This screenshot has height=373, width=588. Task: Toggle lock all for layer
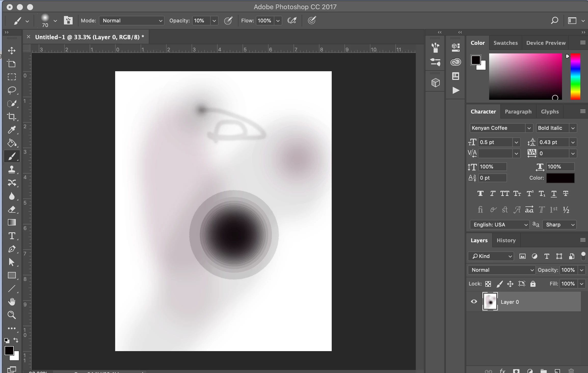point(533,284)
